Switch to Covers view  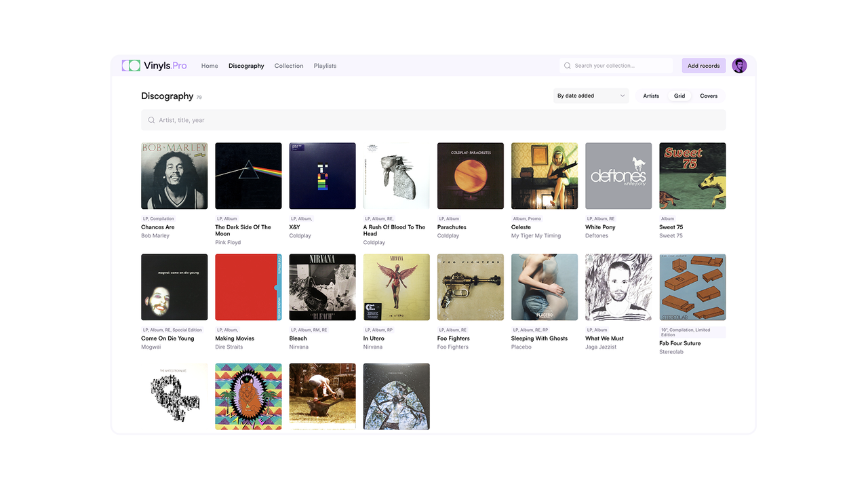pyautogui.click(x=709, y=96)
